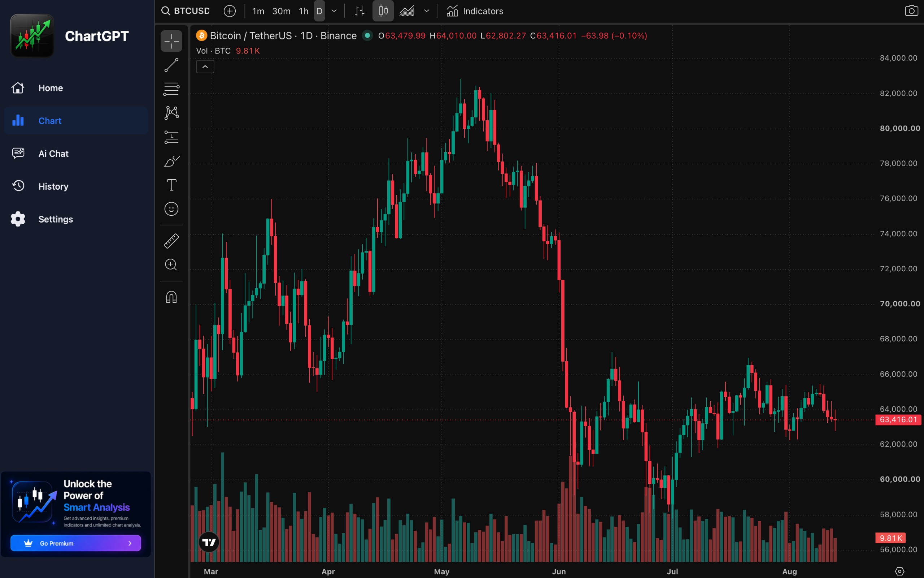Open the Chart sidebar item
This screenshot has height=578, width=924.
[x=76, y=121]
